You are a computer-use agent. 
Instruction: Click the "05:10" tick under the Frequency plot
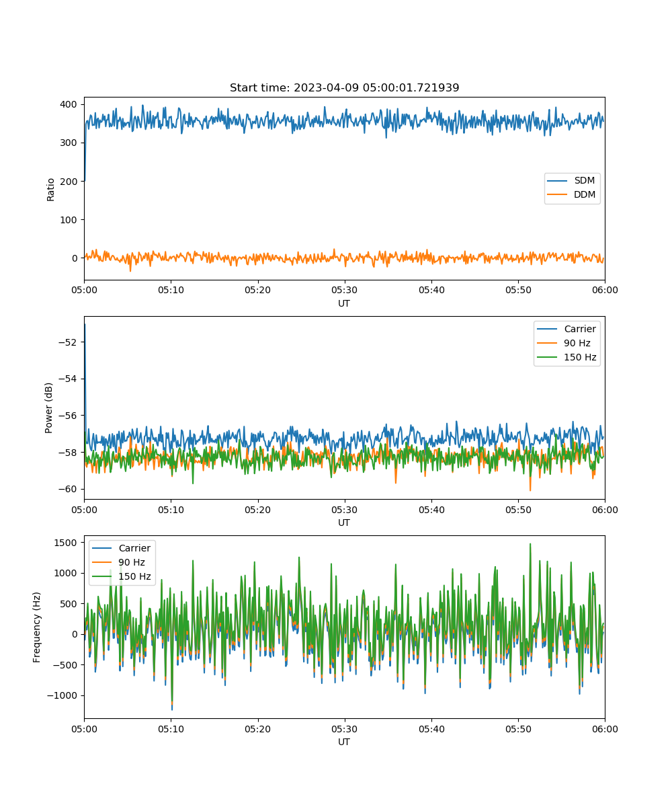(171, 729)
